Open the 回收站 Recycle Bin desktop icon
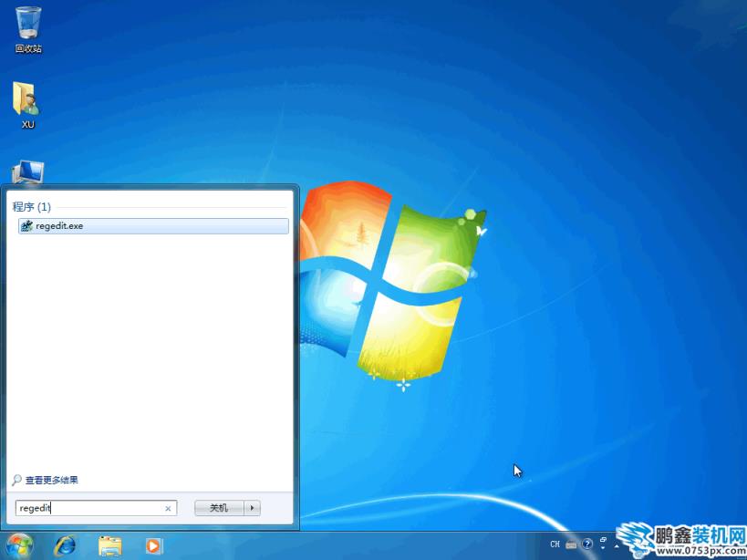This screenshot has height=560, width=747. (28, 29)
